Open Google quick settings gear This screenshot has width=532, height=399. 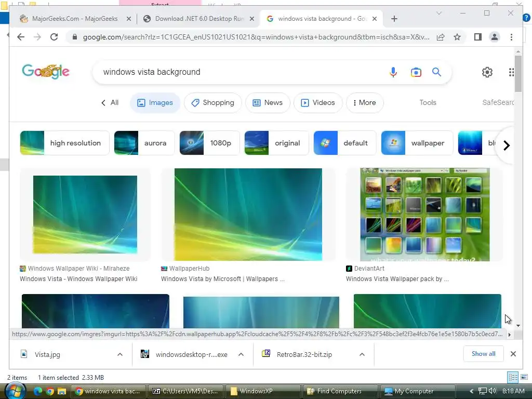[487, 72]
